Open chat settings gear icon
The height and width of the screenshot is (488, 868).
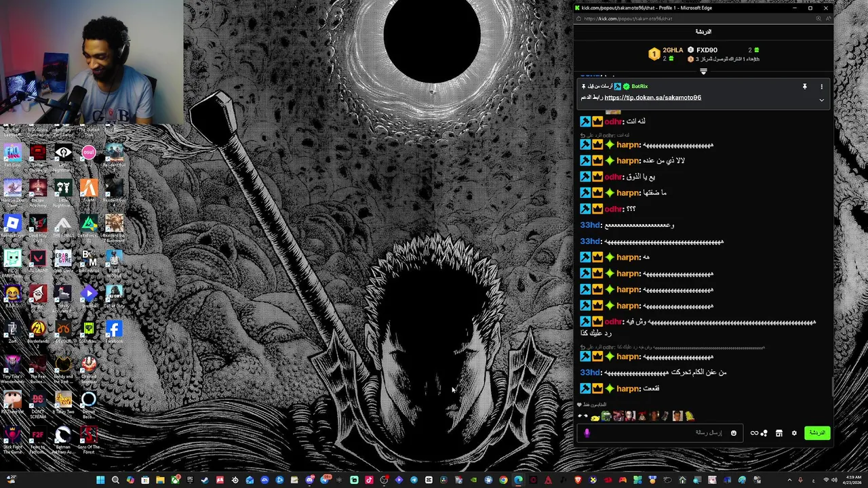[x=794, y=433]
